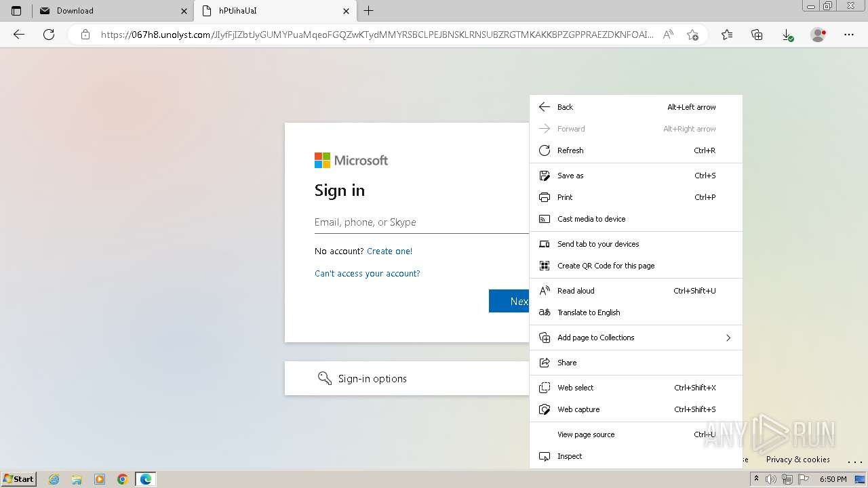868x488 pixels.
Task: Switch to the hPtJihaUaI tab
Action: (x=275, y=11)
